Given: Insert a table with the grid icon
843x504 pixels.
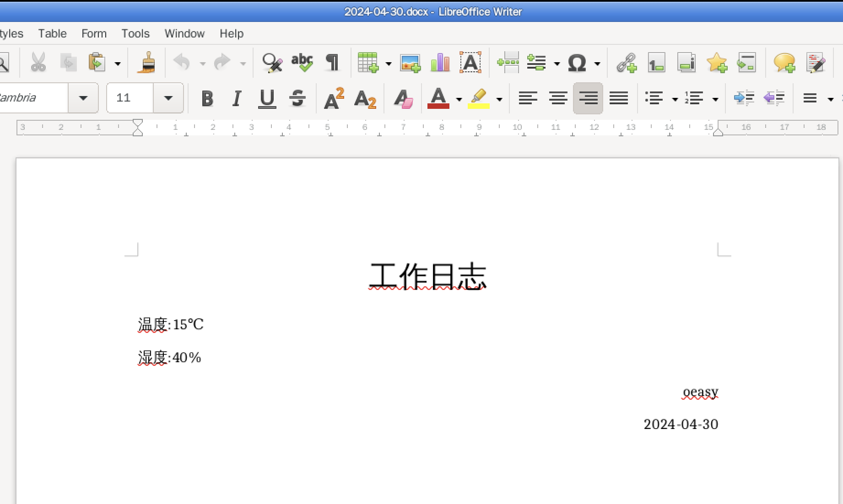Looking at the screenshot, I should [x=368, y=63].
